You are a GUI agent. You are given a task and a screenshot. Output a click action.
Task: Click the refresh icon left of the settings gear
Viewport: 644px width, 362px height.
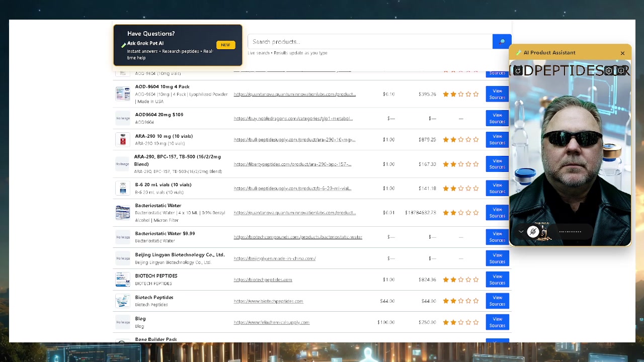(518, 70)
